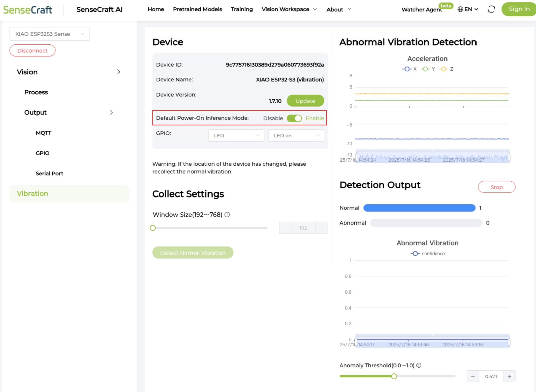Decrease Window Size with minus button
The image size is (536, 392).
pos(285,228)
